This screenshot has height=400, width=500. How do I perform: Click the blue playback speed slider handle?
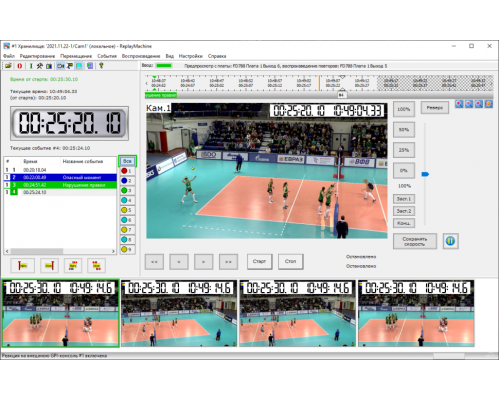tap(425, 174)
